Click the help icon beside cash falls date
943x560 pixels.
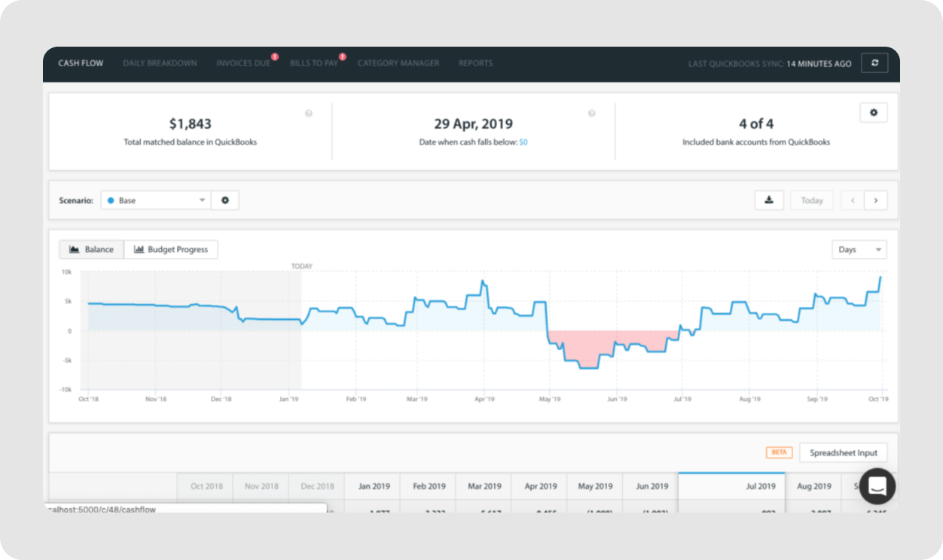[591, 113]
